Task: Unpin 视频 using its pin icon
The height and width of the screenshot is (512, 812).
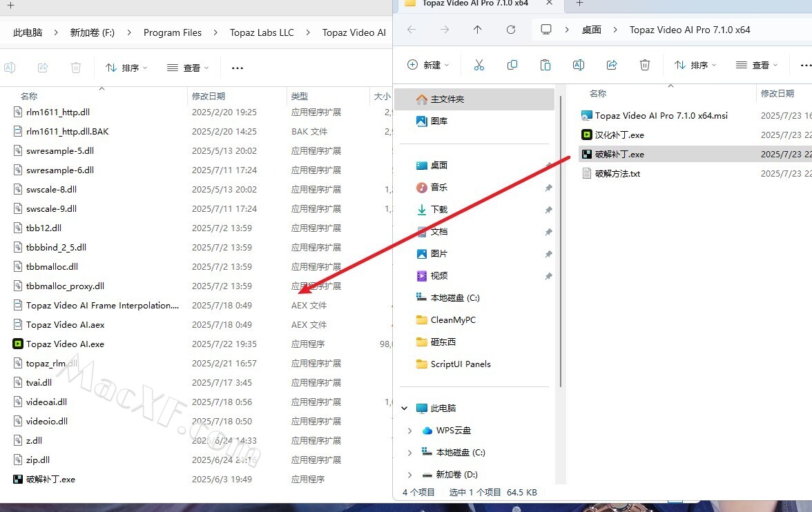Action: pyautogui.click(x=548, y=276)
